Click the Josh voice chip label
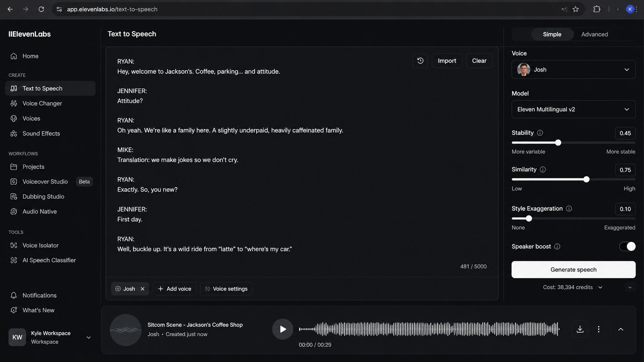 pyautogui.click(x=129, y=289)
